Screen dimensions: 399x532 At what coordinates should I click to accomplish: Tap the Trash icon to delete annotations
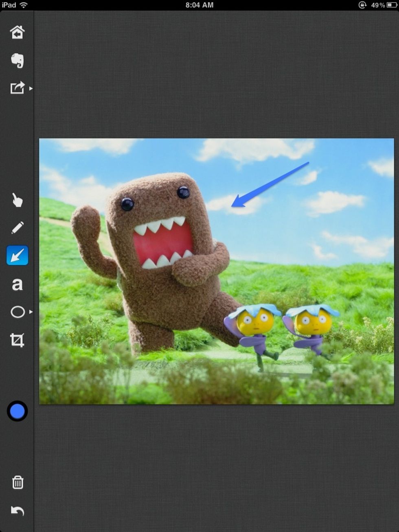[x=17, y=482]
